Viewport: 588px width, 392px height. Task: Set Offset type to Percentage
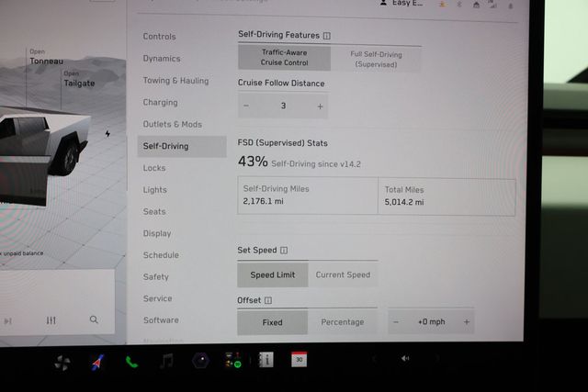pyautogui.click(x=343, y=322)
